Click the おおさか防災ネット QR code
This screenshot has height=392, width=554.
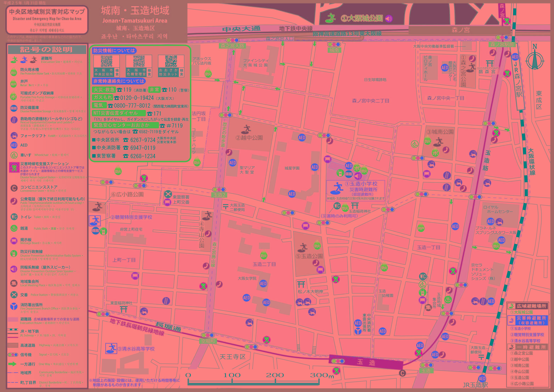[x=171, y=61]
